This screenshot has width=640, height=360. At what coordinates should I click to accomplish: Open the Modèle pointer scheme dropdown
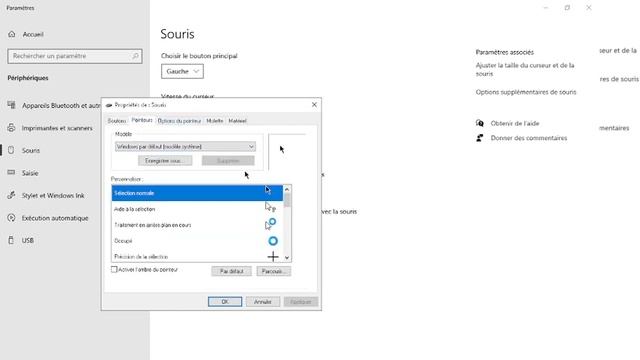[x=185, y=147]
